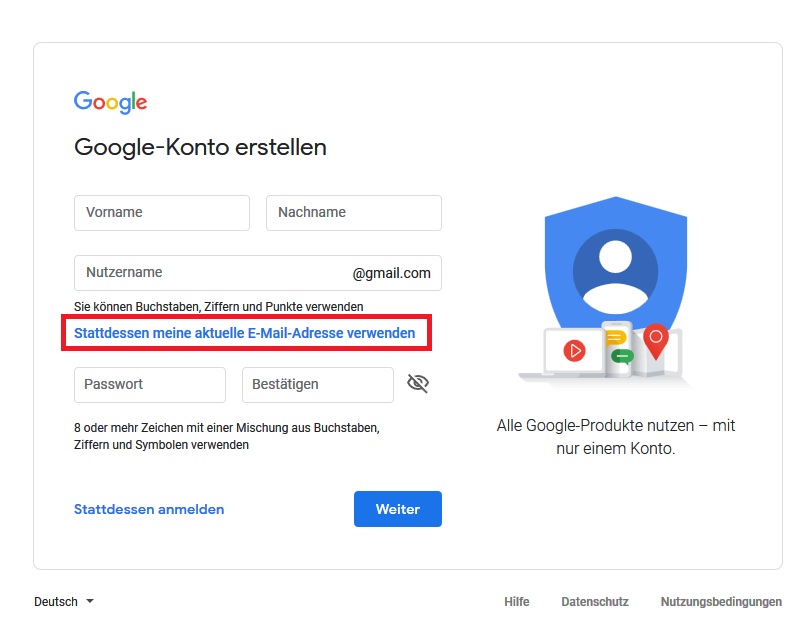Open the Deutsch language dropdown
Image resolution: width=812 pixels, height=641 pixels.
click(x=64, y=602)
